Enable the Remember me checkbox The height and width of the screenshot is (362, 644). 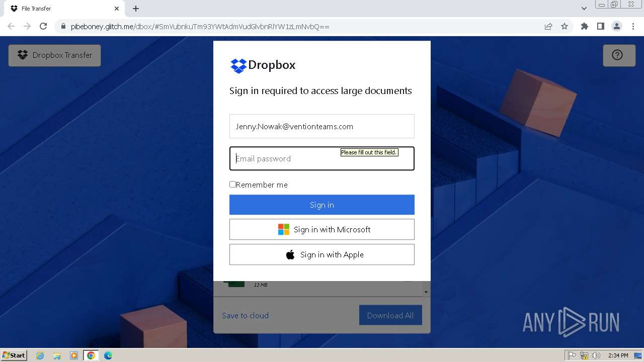pyautogui.click(x=233, y=185)
